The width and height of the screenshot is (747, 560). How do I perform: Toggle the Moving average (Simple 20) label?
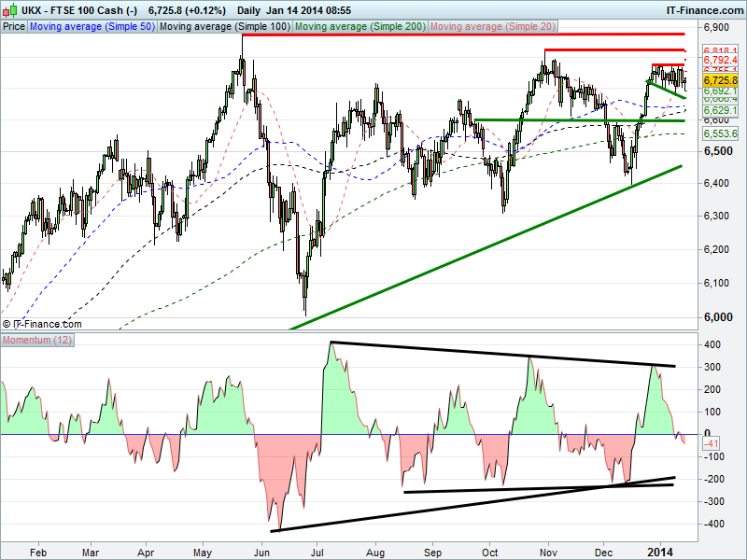pyautogui.click(x=493, y=27)
